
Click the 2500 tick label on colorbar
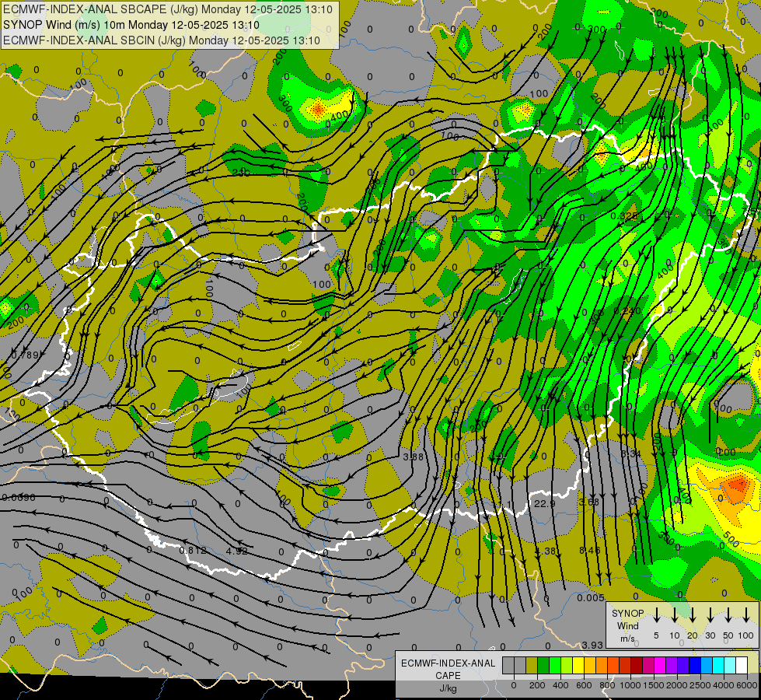tap(700, 685)
